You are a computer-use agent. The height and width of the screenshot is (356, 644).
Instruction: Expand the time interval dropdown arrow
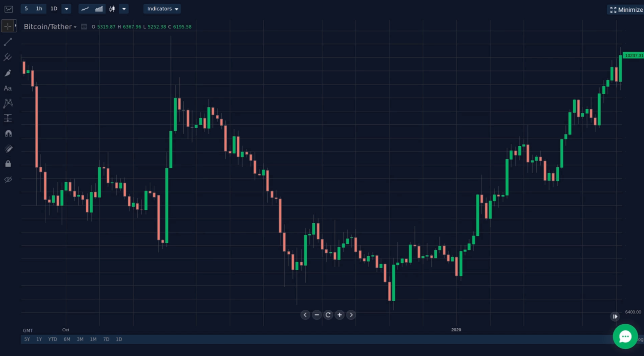point(66,9)
